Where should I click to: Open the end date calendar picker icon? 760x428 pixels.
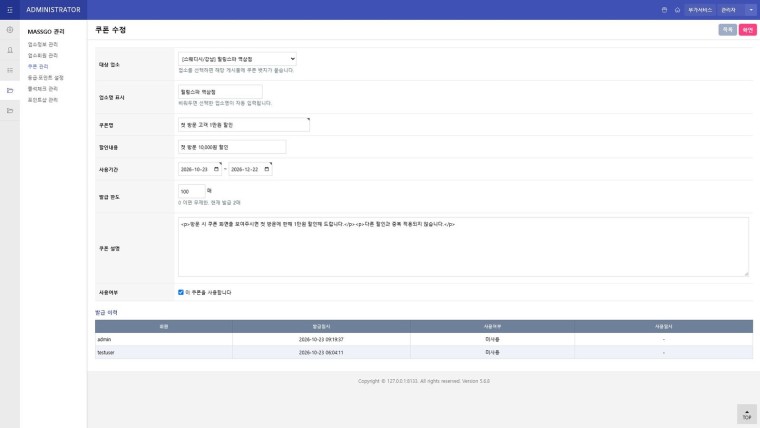coord(267,169)
